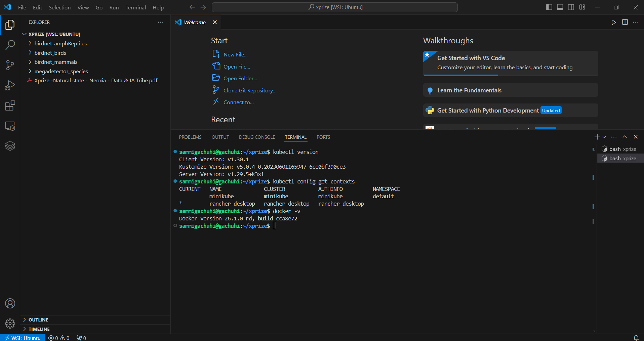Open the Explorer view in activity bar
644x341 pixels.
pos(10,25)
